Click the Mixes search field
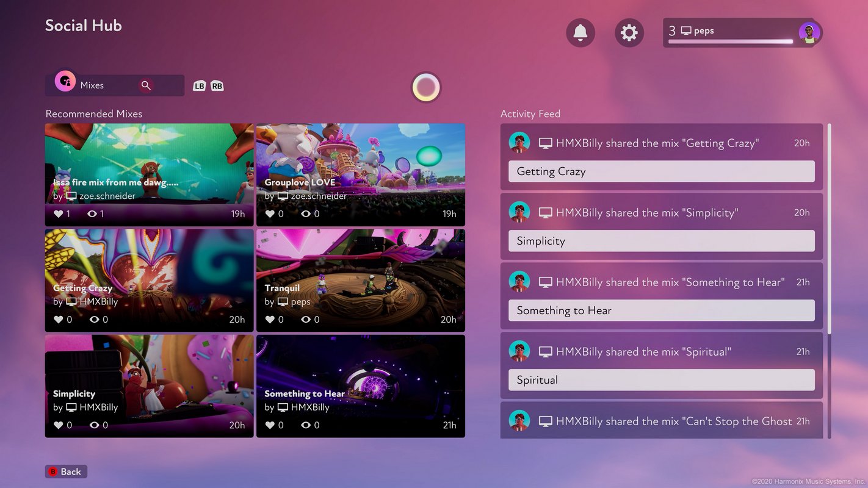Viewport: 868px width, 488px height. pos(107,85)
